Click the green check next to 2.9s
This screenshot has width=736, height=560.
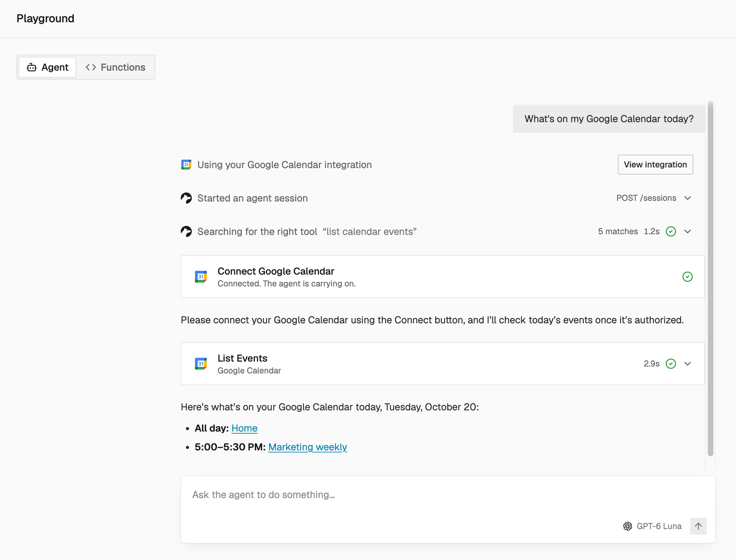(671, 364)
